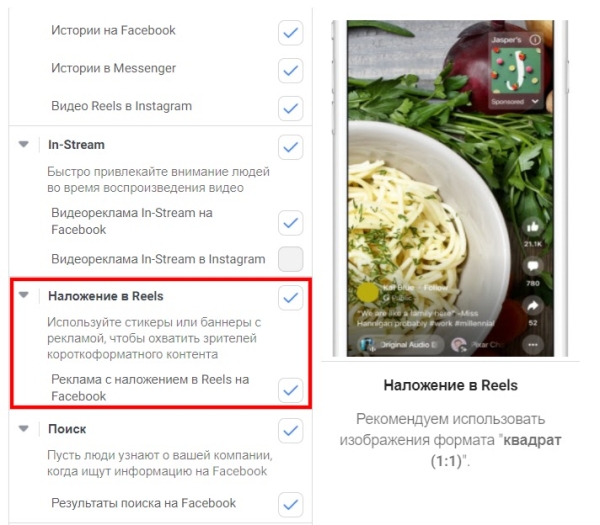Click the comment bubble icon in the preview
This screenshot has height=525, width=600.
[x=533, y=266]
